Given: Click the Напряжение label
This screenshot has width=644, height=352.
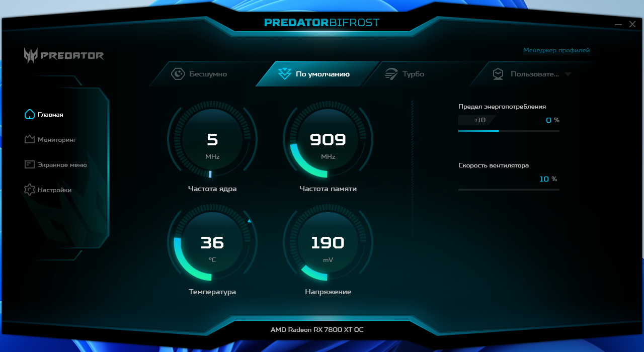Looking at the screenshot, I should pos(328,292).
